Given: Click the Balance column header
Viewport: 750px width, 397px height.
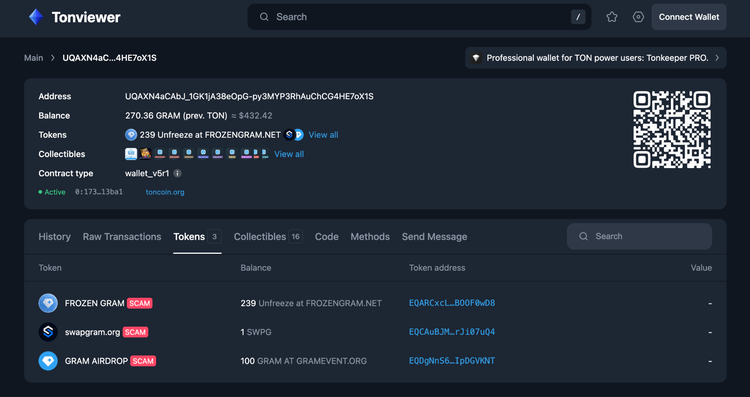Looking at the screenshot, I should 256,268.
